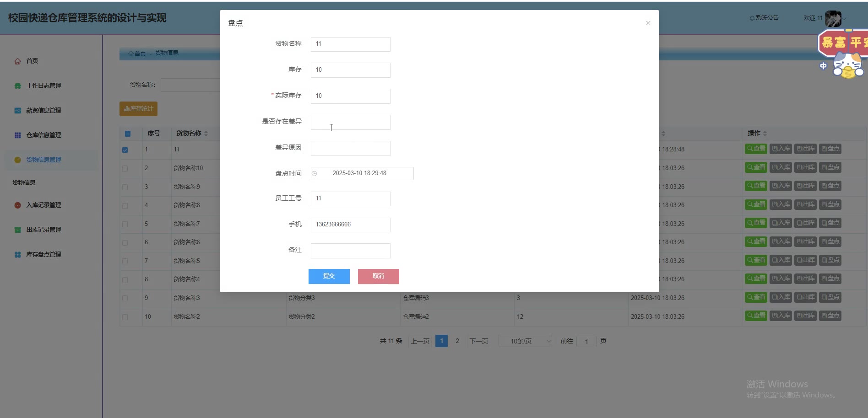868x418 pixels.
Task: Open the 是否存在差异 select field
Action: tap(351, 122)
